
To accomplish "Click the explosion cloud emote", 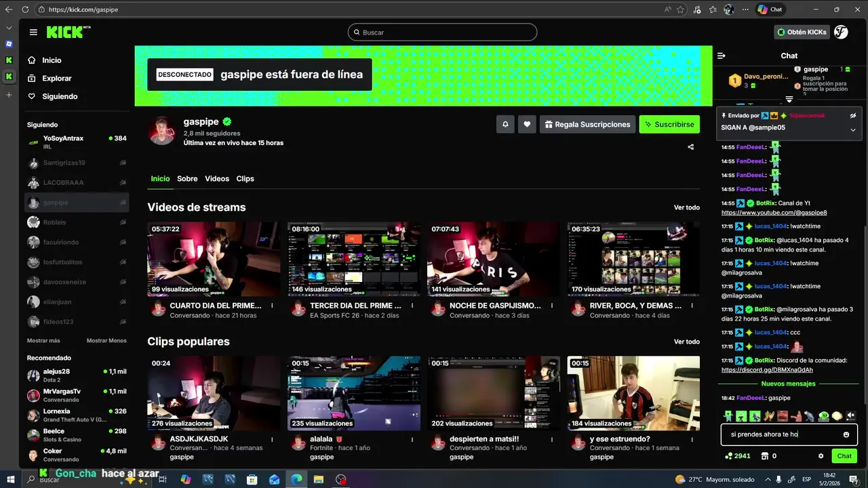I will [837, 416].
